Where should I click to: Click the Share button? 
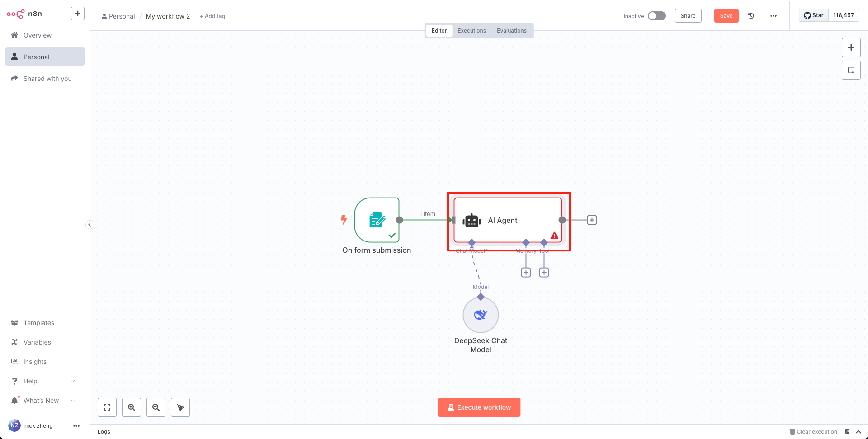(x=688, y=16)
